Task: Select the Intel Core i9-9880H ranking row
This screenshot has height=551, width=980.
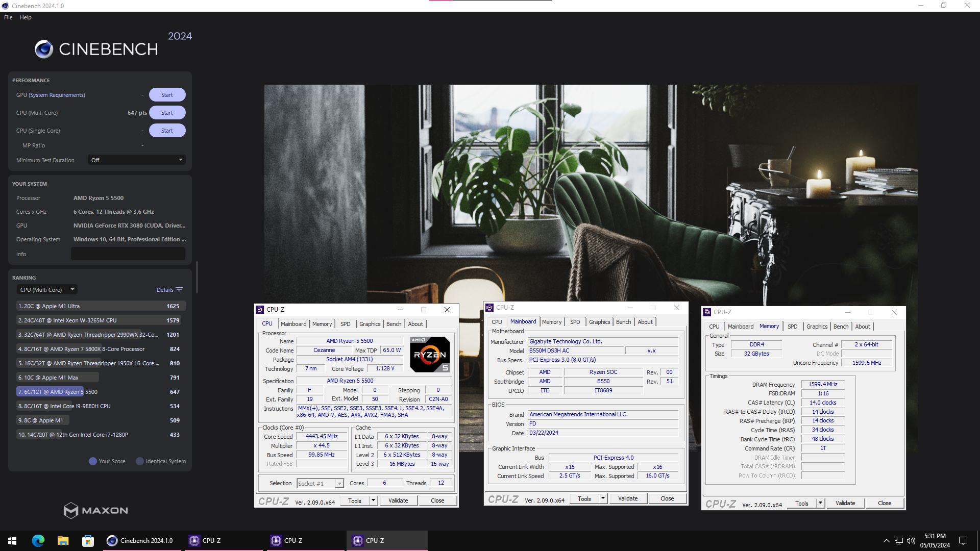Action: point(100,406)
